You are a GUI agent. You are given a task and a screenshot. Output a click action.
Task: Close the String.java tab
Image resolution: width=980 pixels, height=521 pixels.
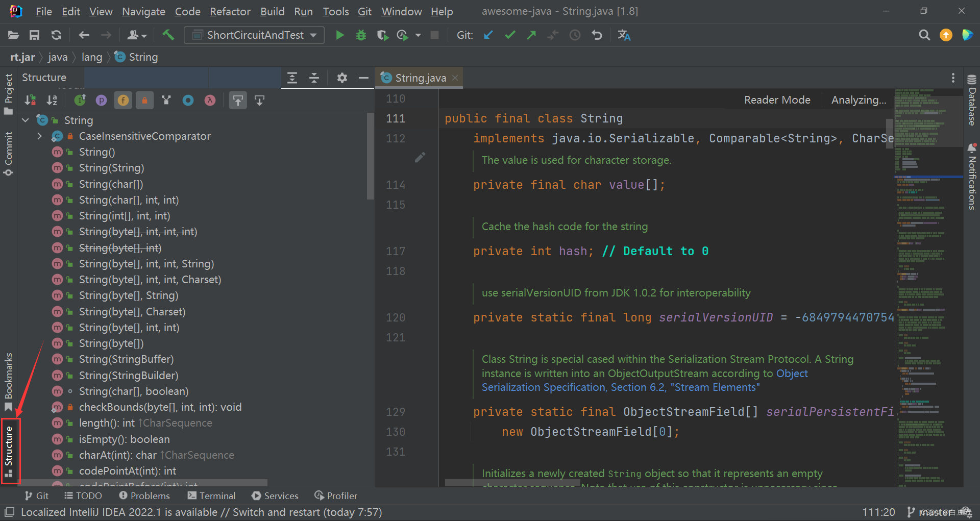point(455,78)
